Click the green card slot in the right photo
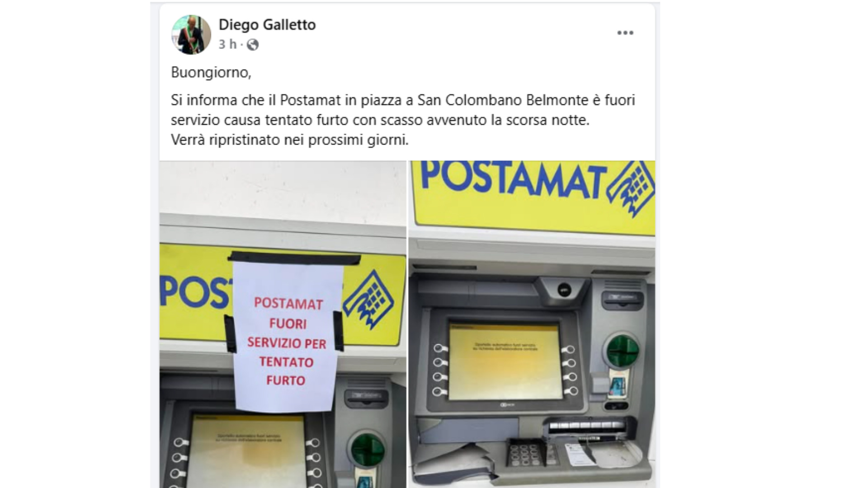This screenshot has height=488, width=868. [x=623, y=351]
